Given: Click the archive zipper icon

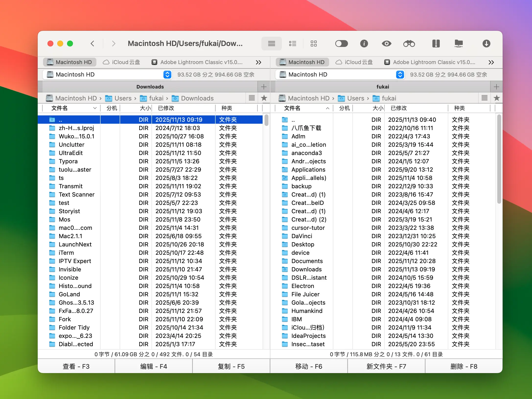Looking at the screenshot, I should click(436, 44).
